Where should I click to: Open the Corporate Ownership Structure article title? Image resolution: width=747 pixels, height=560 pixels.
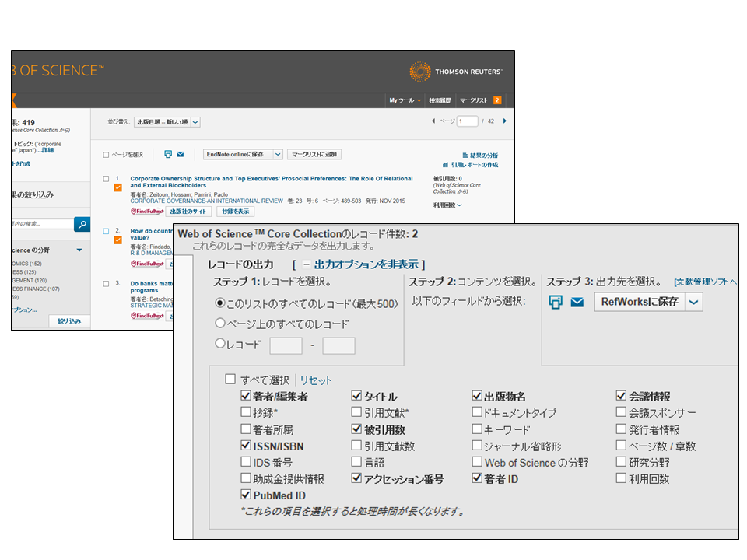[x=272, y=182]
